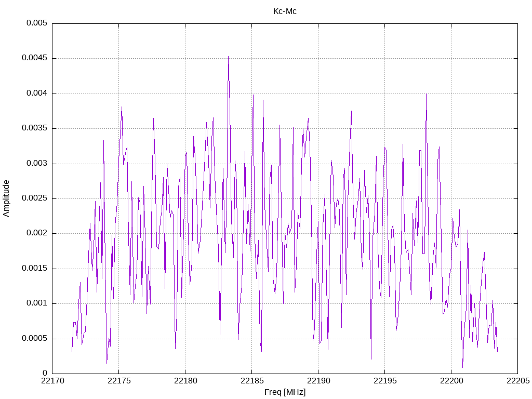532x399 pixels.
Task: Select the Freq [MHz] axis label
Action: [x=285, y=392]
